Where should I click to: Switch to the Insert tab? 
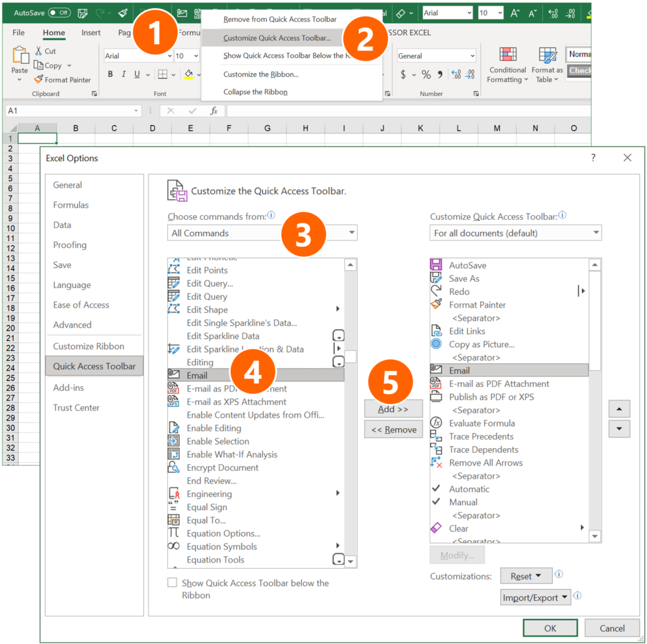(91, 33)
